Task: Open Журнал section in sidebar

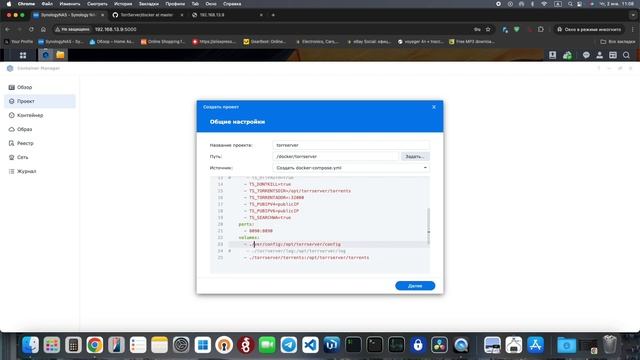Action: (40, 171)
